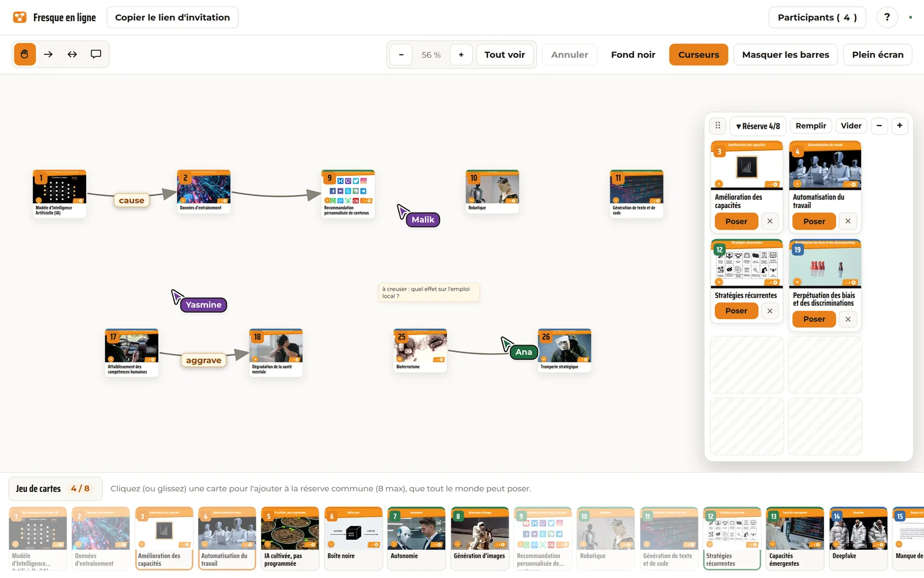Grab the reserve panel drag handle
Viewport: 924px width, 578px height.
(x=718, y=125)
